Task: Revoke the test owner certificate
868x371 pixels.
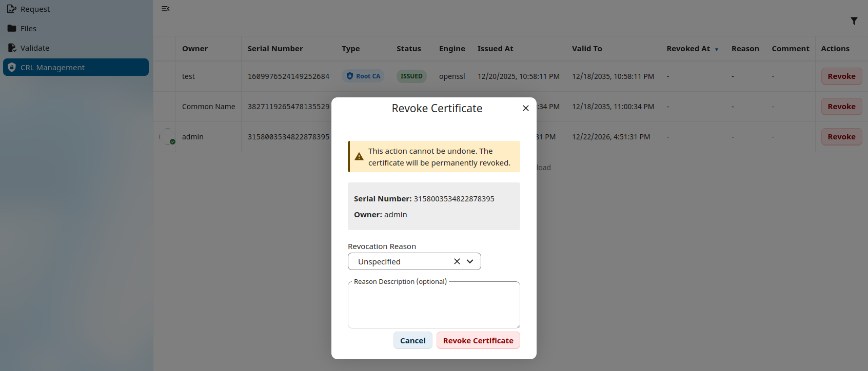Action: tap(841, 76)
